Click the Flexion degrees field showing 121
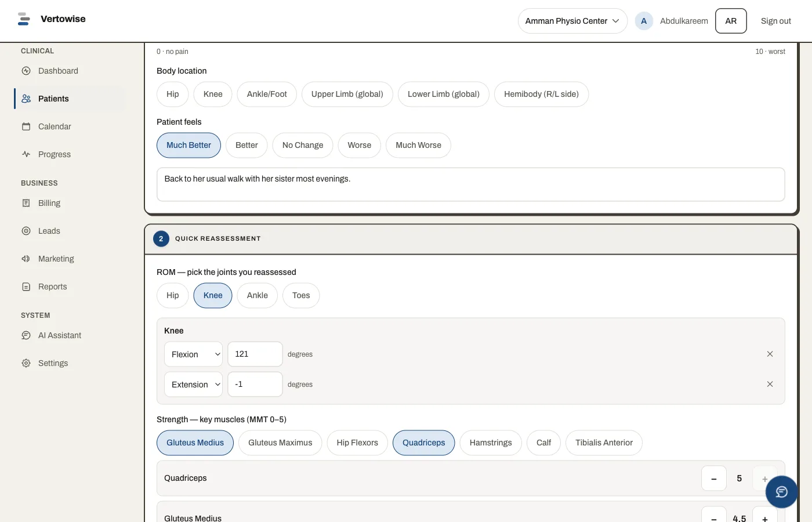Screen dimensions: 812x522 [x=255, y=354]
